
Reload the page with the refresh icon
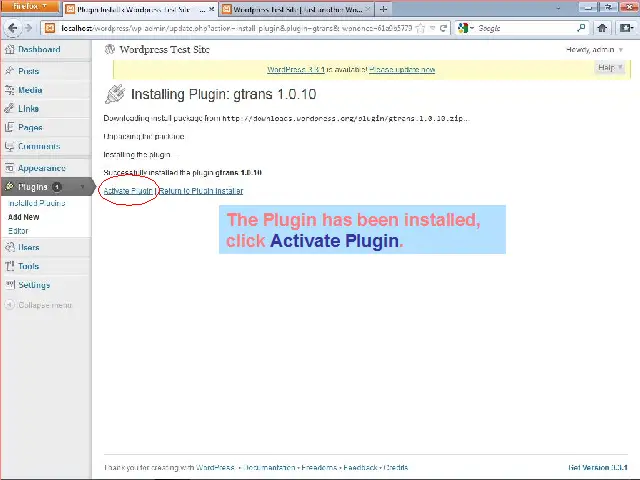point(443,28)
